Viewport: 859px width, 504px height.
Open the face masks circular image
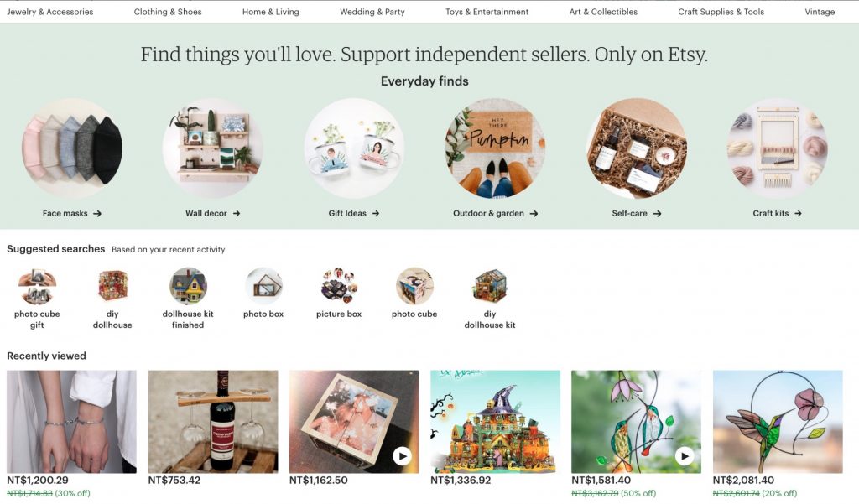[72, 148]
